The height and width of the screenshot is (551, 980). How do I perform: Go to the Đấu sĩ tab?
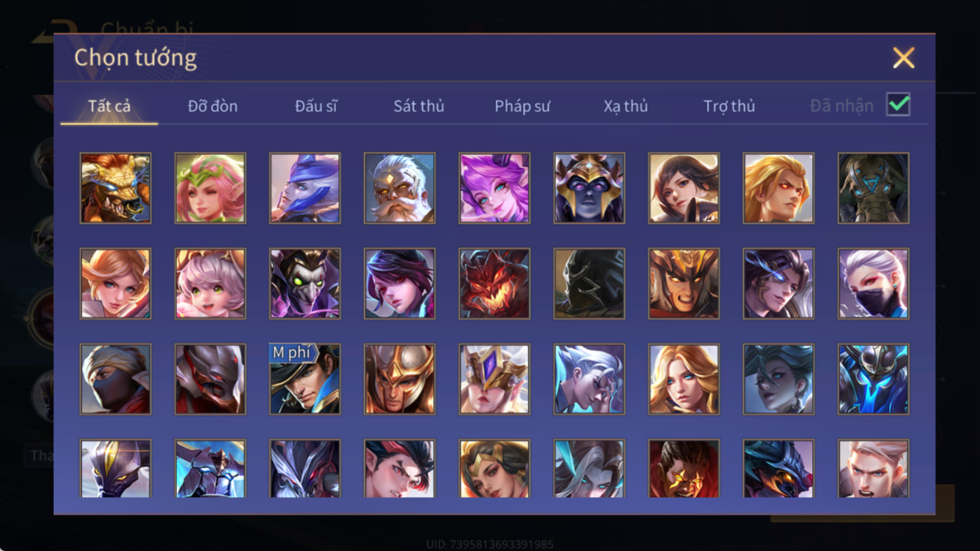tap(316, 106)
